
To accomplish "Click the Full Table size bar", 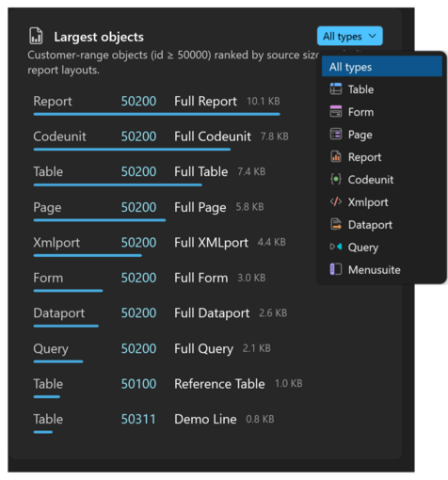I will (x=118, y=184).
